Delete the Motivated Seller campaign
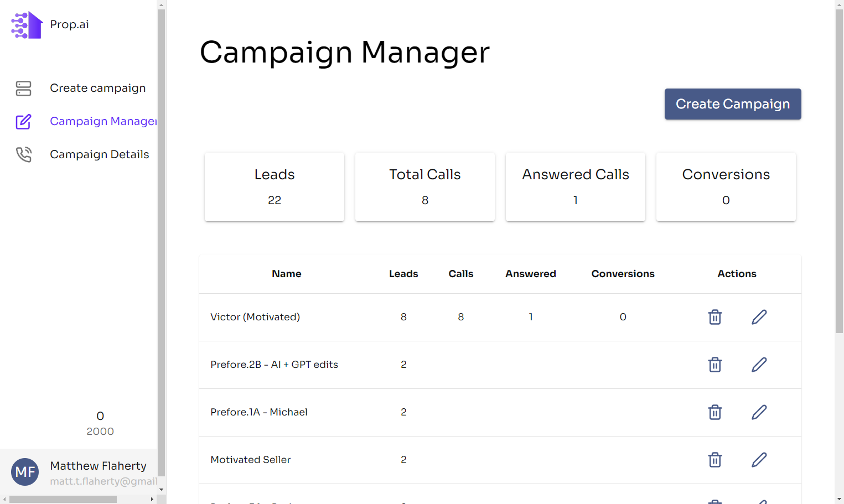The image size is (844, 504). point(715,460)
